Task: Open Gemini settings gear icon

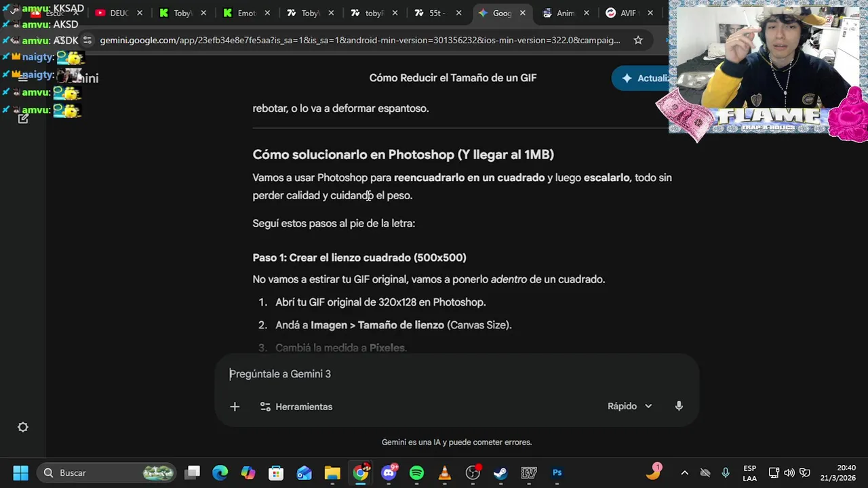Action: (x=23, y=427)
